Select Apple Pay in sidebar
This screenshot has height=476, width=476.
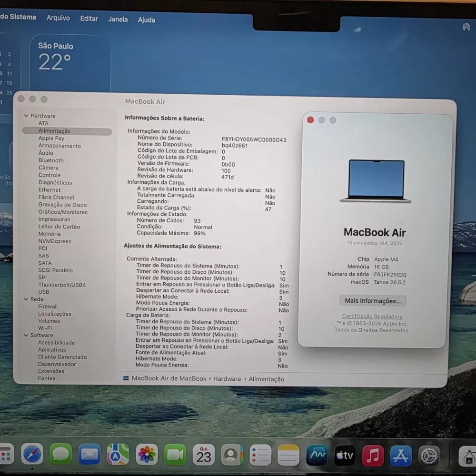pyautogui.click(x=51, y=138)
